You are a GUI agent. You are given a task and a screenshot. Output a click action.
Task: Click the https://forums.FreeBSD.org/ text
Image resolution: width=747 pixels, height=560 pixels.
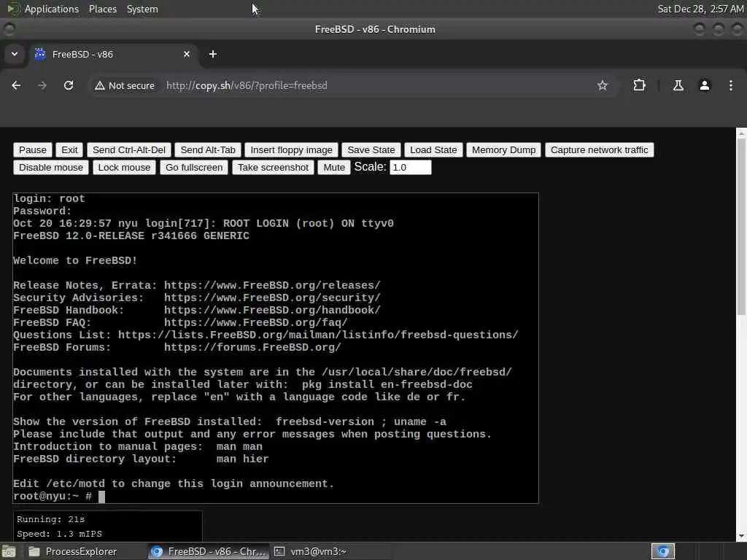tap(252, 348)
